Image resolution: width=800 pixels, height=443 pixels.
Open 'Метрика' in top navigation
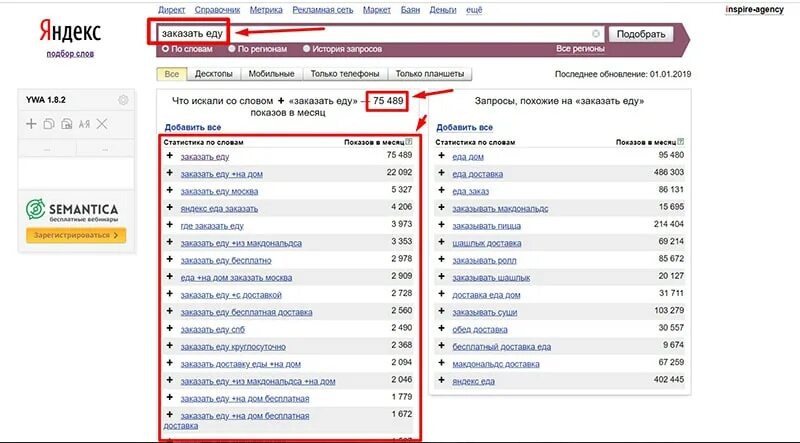pyautogui.click(x=266, y=10)
